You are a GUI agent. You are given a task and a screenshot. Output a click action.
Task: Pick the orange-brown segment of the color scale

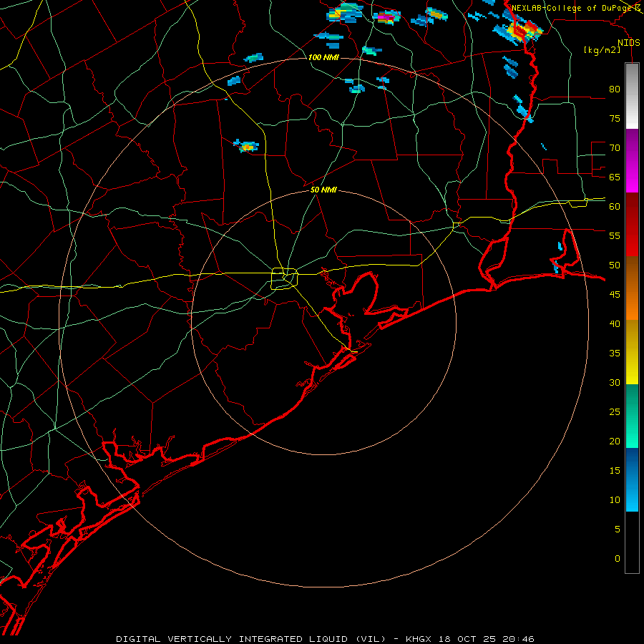(x=632, y=288)
